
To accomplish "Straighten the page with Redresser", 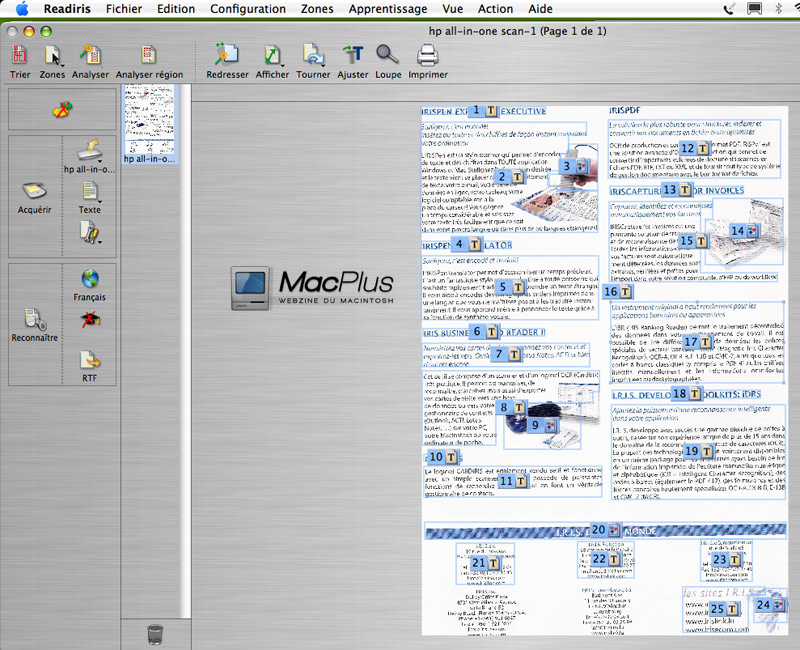I will [227, 55].
